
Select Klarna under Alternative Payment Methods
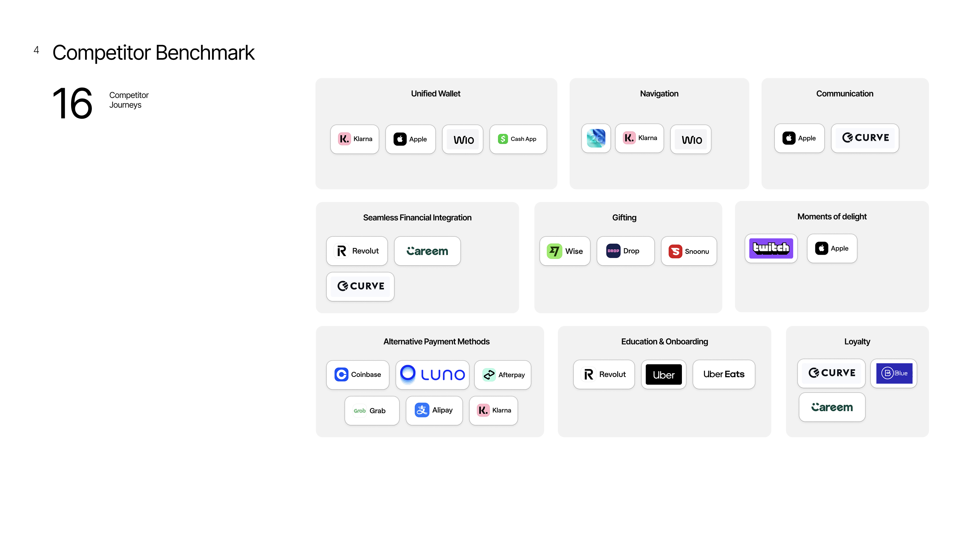[x=493, y=411]
